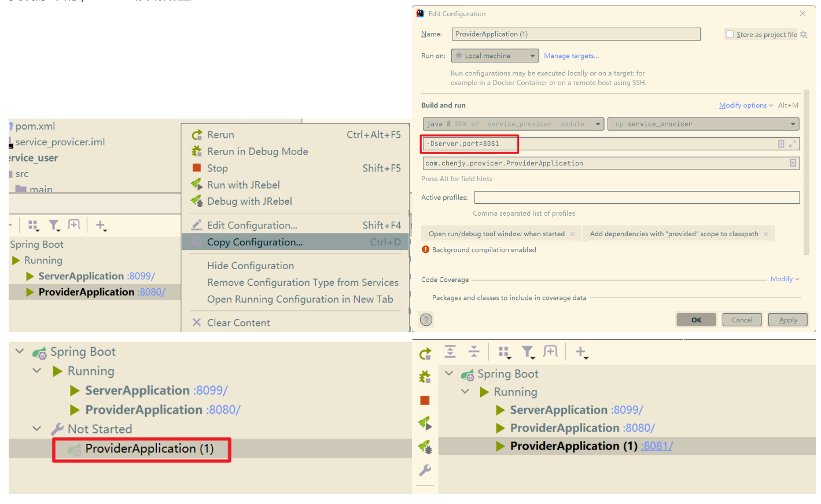
Task: Choose Rerun in Debug Mode from the context menu
Action: point(296,152)
